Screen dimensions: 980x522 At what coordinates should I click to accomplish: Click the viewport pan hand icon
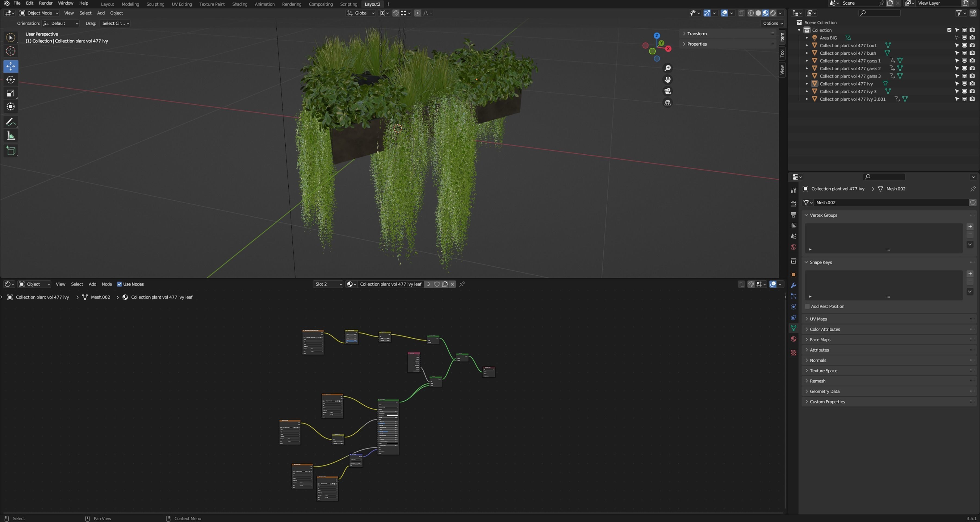667,79
